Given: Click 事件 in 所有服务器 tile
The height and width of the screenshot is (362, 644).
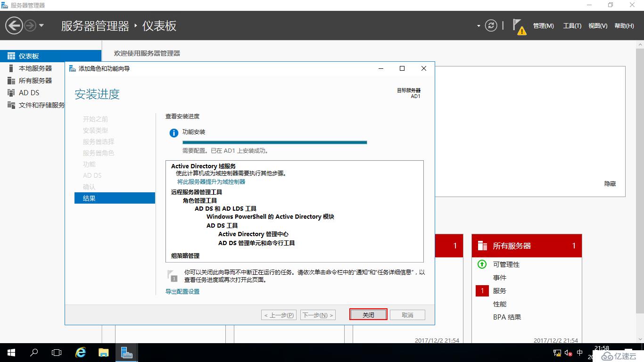Looking at the screenshot, I should click(x=500, y=278).
